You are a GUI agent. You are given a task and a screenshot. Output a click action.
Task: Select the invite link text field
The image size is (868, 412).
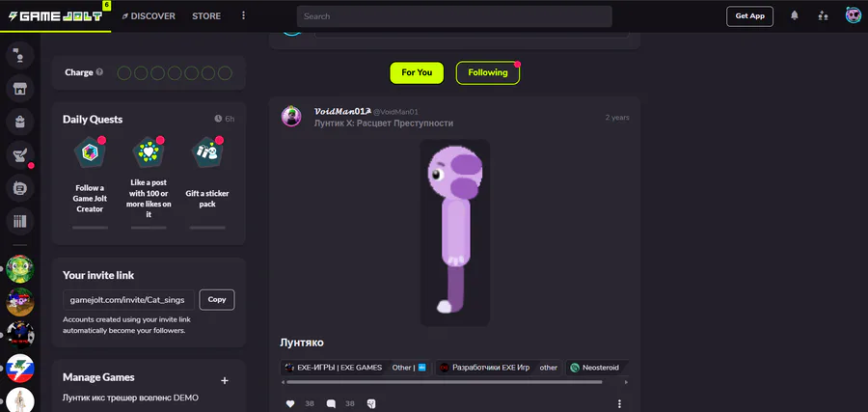[128, 299]
